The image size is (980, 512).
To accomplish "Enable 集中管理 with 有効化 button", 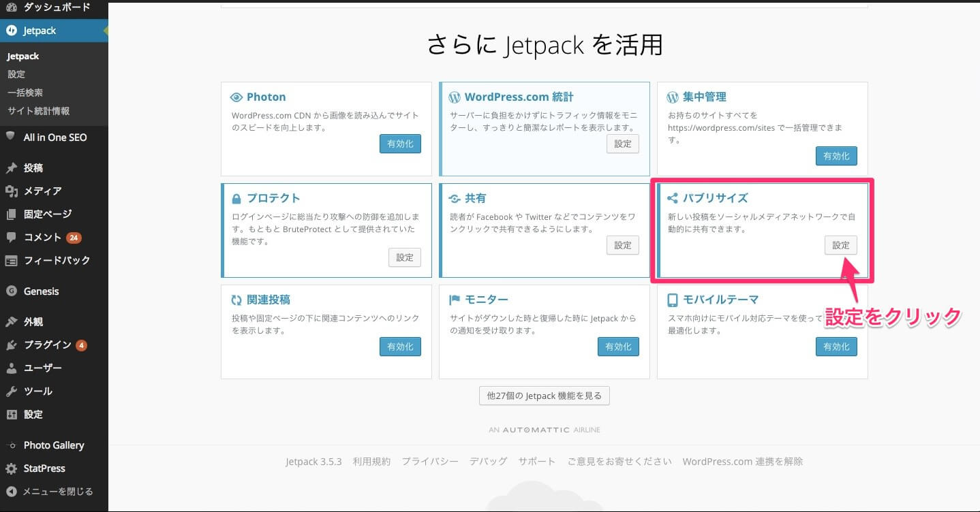I will point(836,156).
